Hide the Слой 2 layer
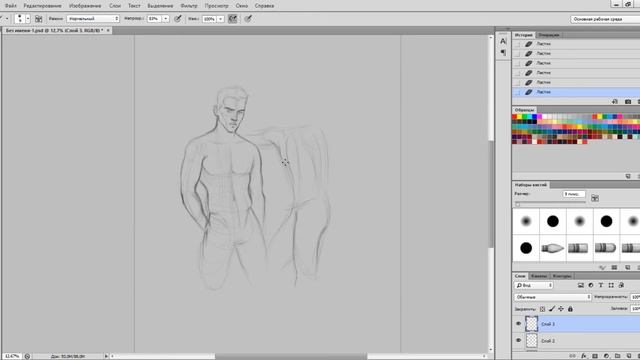This screenshot has width=640, height=360. 518,340
